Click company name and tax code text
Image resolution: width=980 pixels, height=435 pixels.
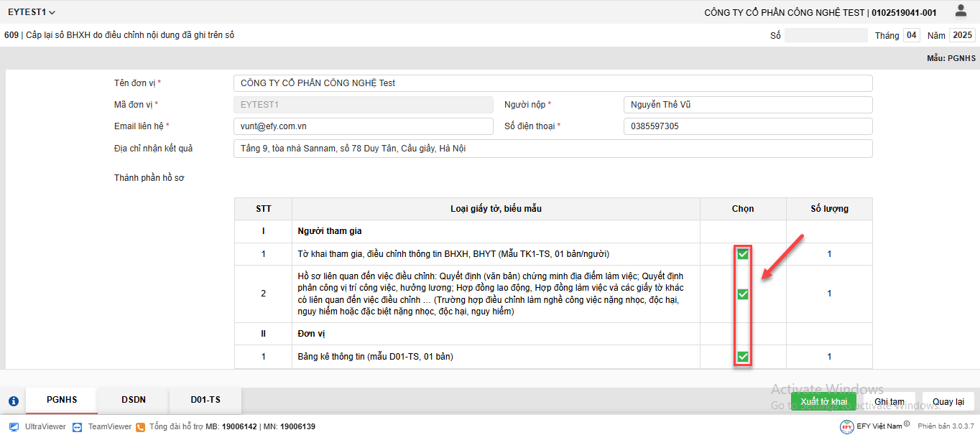[820, 13]
